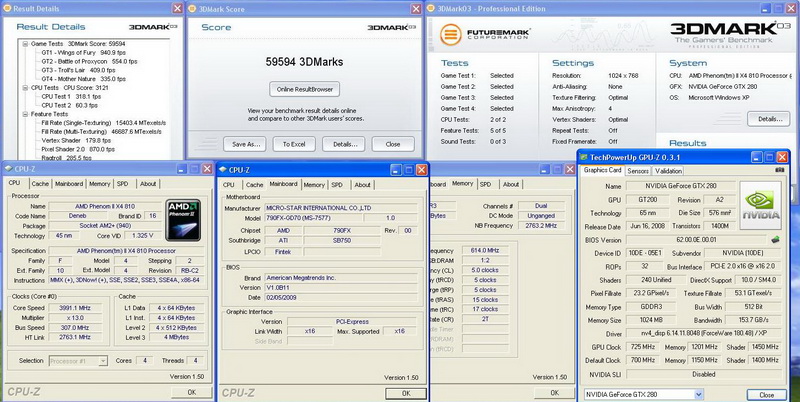Click the Result Details window title icon
Screen dimensions: 800x402
pyautogui.click(x=8, y=9)
